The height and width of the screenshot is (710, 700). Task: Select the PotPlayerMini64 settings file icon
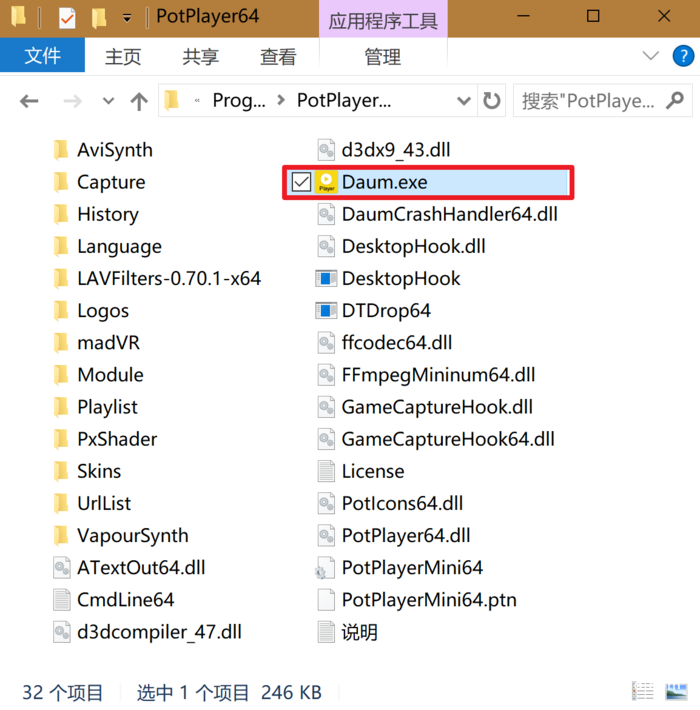point(326,568)
